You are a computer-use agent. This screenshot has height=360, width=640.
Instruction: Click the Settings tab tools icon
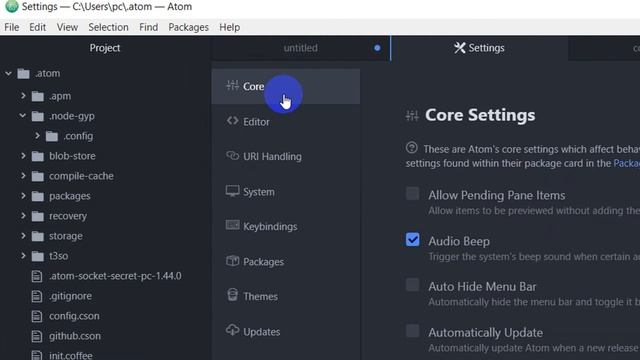click(460, 48)
